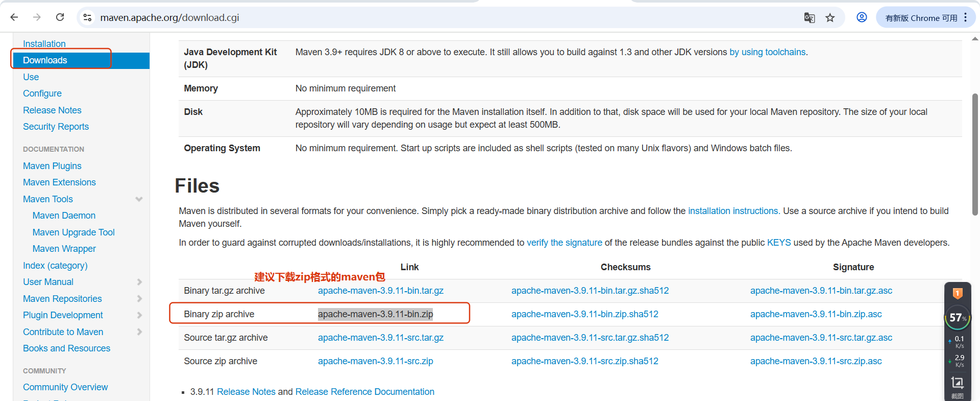Open apache-maven-3.9.11-bin.zip.sha512 checksum

coord(585,314)
